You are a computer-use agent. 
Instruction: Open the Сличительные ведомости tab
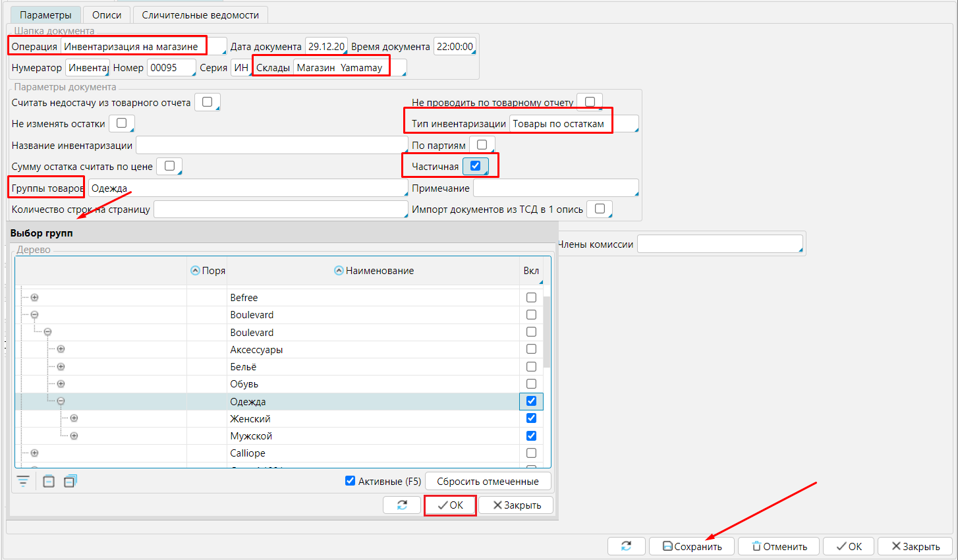tap(200, 14)
